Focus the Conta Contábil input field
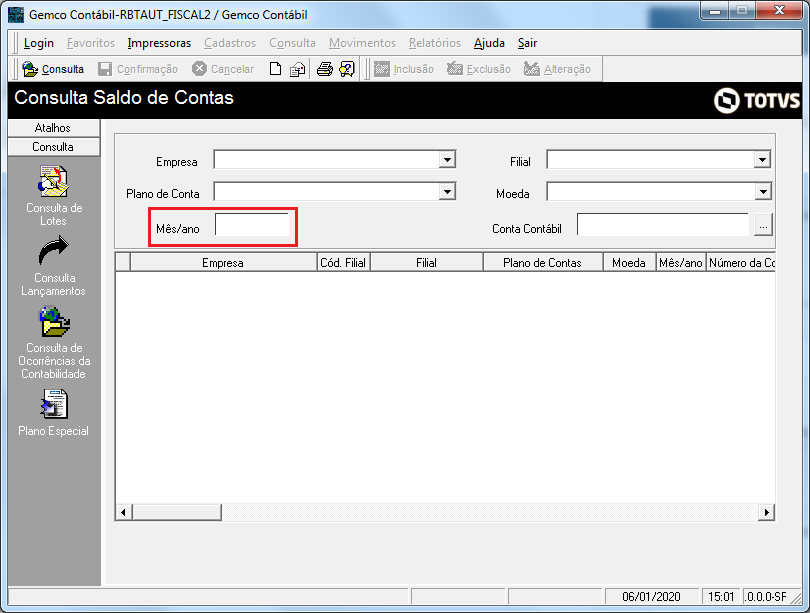Image resolution: width=810 pixels, height=613 pixels. [x=663, y=225]
